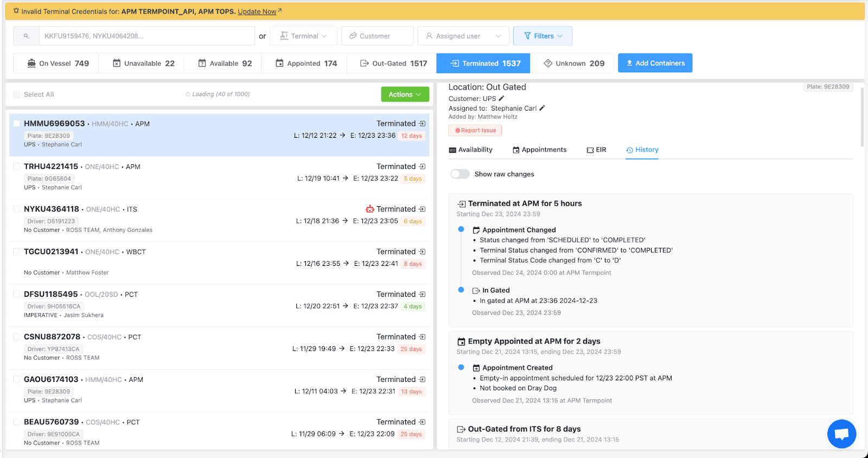Open the Customer filter dropdown

point(378,36)
